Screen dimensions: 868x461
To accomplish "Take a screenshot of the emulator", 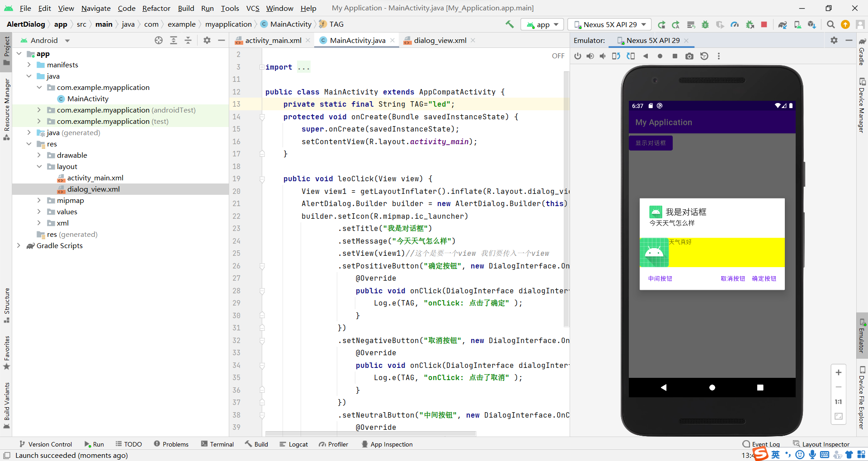I will click(689, 56).
